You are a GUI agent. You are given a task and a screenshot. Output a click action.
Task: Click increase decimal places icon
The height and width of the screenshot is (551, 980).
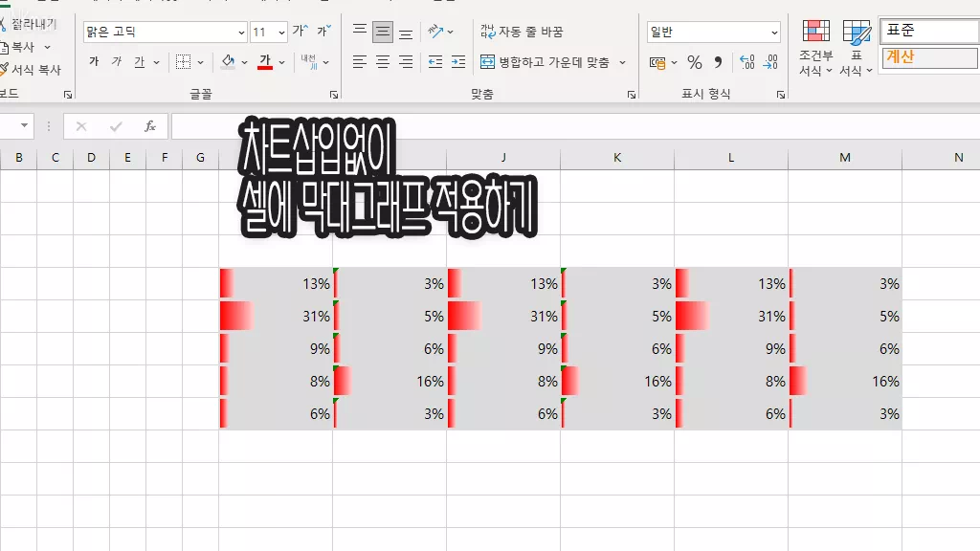pyautogui.click(x=746, y=62)
